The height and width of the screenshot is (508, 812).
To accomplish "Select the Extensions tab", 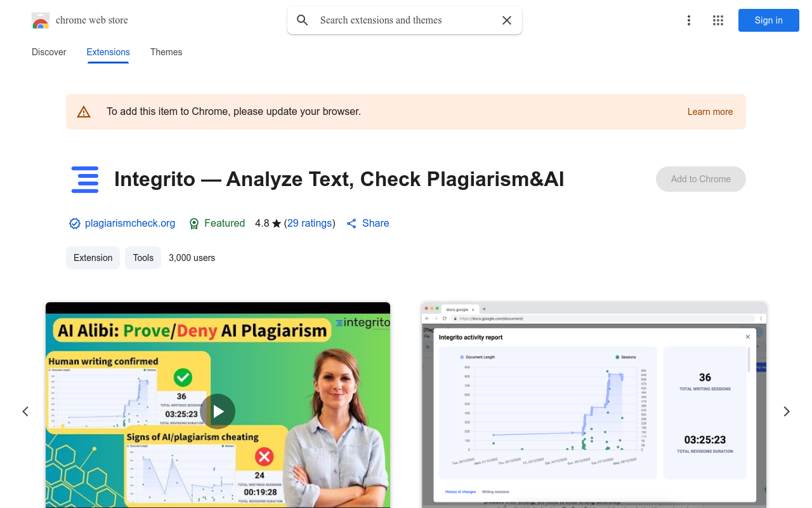I will tap(108, 52).
